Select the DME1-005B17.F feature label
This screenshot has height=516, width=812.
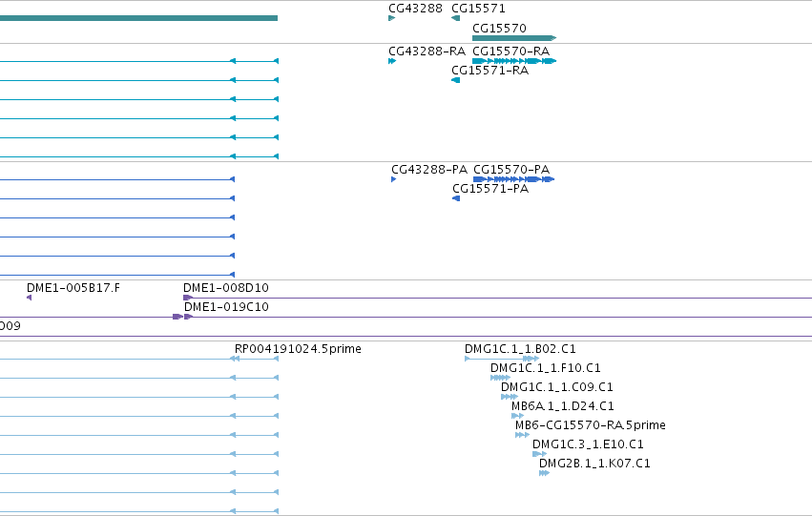coord(73,288)
